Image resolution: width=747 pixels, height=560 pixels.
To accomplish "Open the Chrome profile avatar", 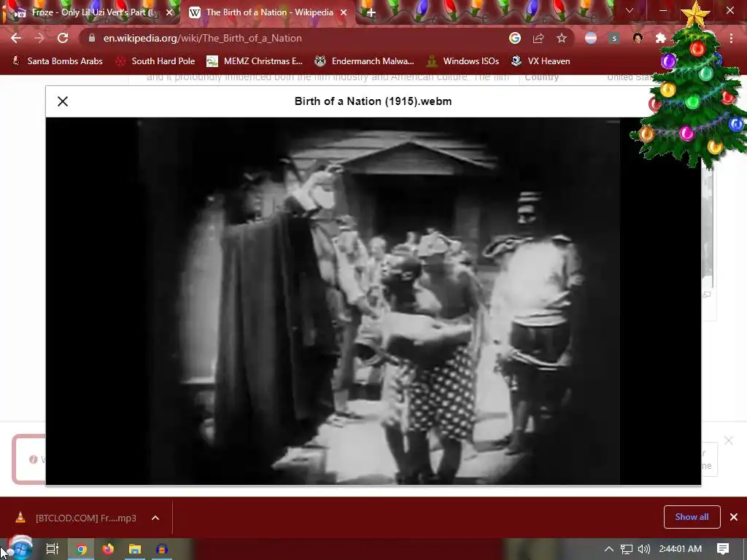I will point(638,38).
